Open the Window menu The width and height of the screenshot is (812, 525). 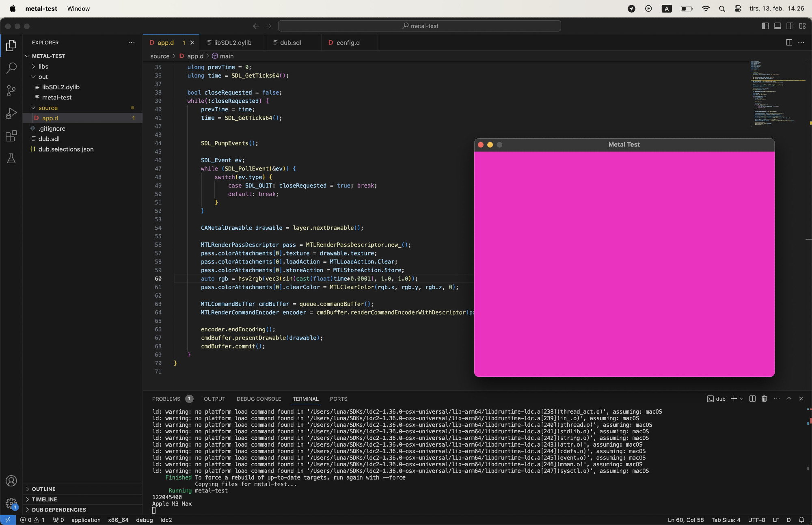78,9
